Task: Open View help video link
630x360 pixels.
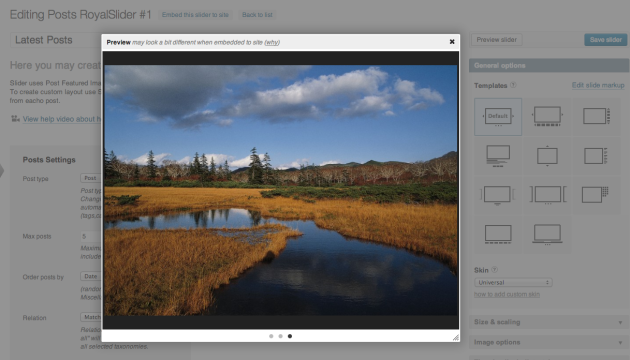Action: click(x=61, y=119)
